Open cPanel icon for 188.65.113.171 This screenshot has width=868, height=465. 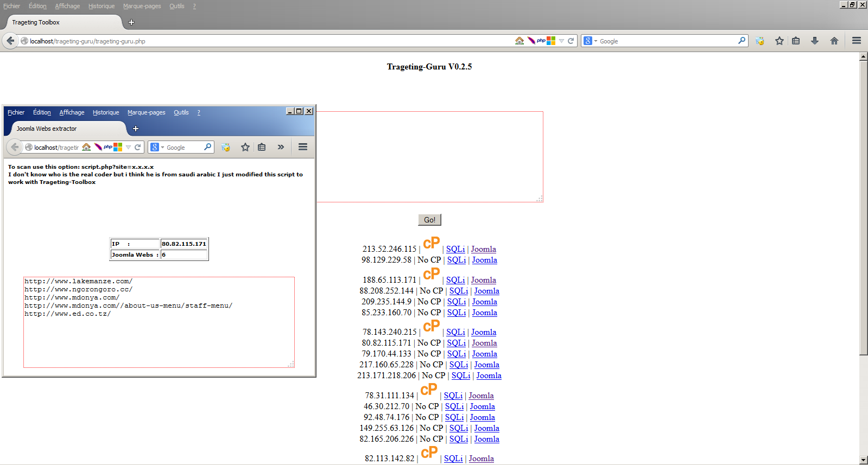click(432, 274)
